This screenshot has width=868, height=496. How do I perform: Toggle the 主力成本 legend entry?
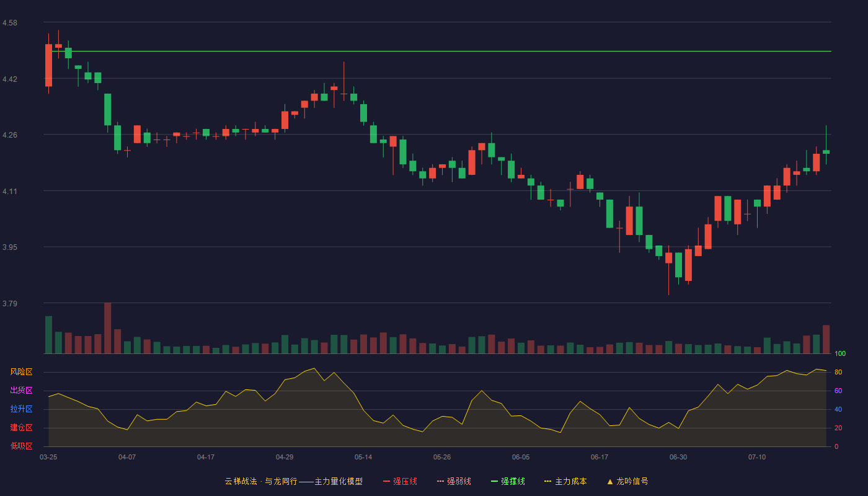click(565, 481)
